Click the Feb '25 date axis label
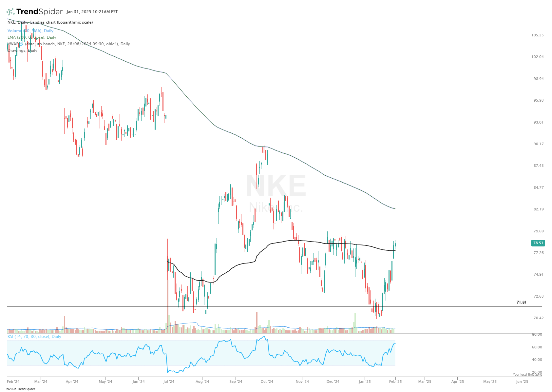This screenshot has height=392, width=552. pos(395,382)
